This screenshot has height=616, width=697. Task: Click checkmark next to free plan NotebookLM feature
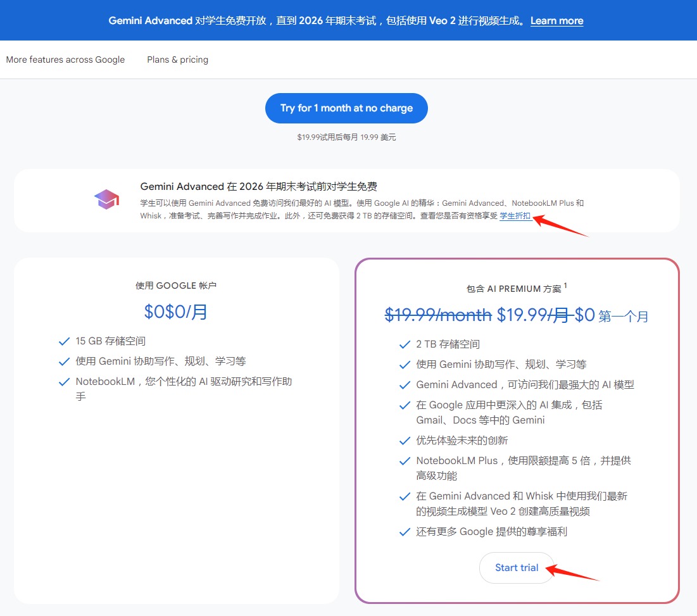[64, 382]
